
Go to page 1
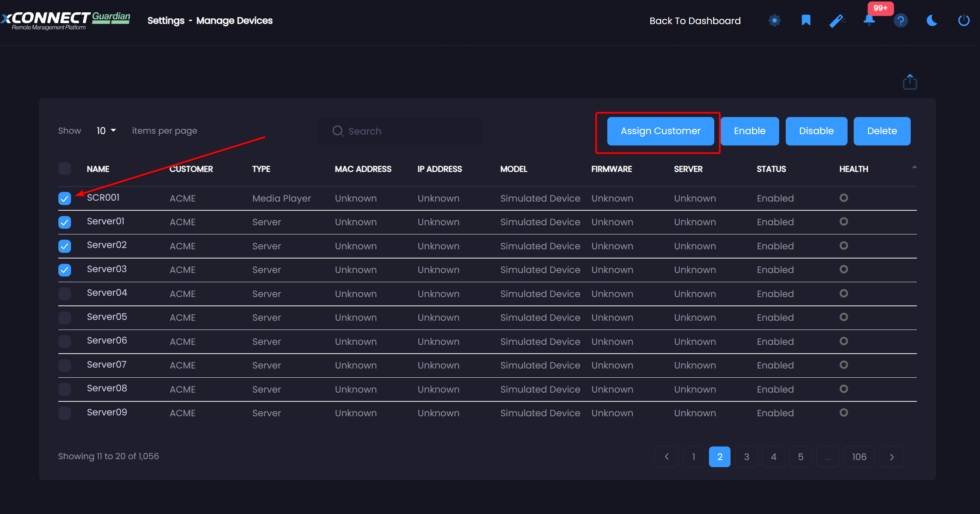694,457
